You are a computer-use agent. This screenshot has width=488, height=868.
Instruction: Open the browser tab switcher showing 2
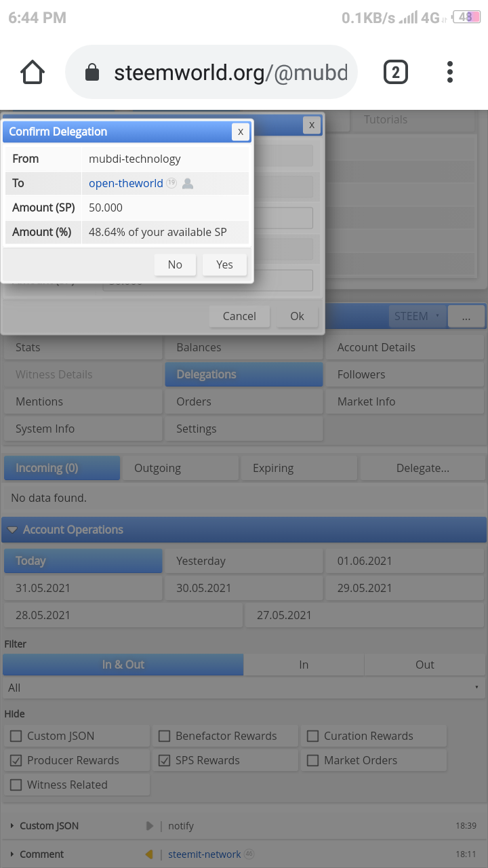(x=396, y=72)
